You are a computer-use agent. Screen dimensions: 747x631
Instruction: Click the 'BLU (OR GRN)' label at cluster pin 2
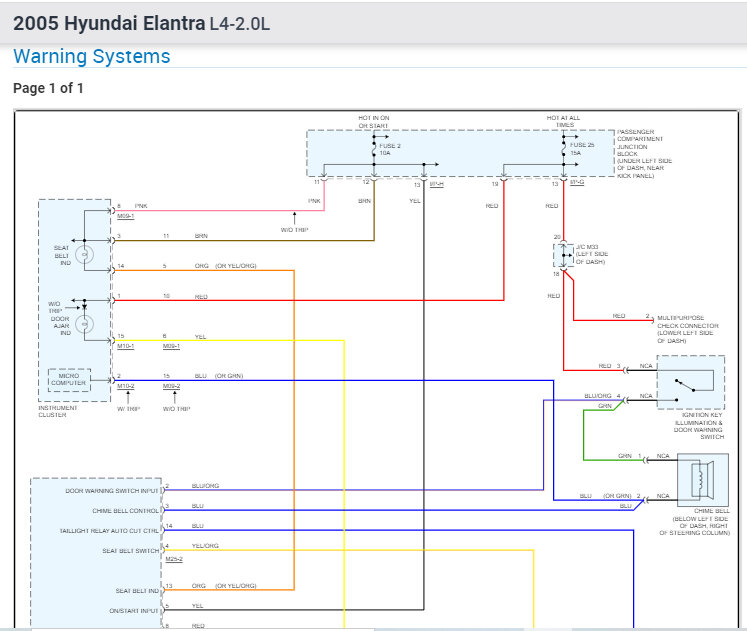coord(219,376)
